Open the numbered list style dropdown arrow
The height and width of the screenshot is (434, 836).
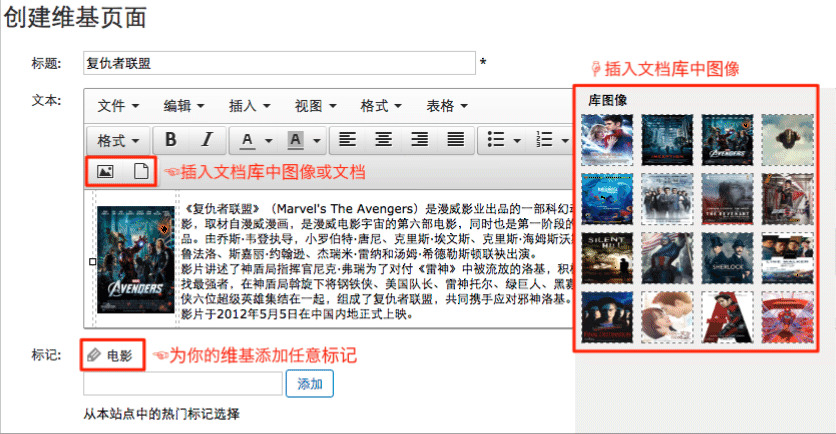[565, 141]
